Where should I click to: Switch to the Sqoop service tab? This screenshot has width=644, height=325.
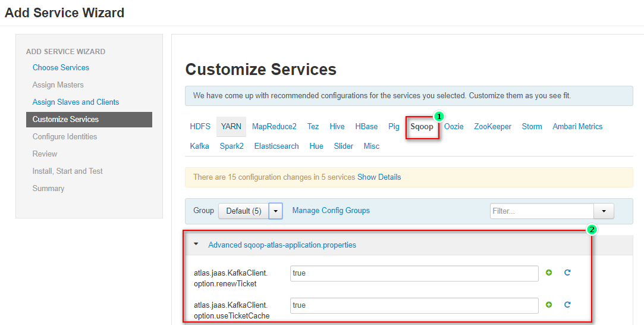[422, 127]
